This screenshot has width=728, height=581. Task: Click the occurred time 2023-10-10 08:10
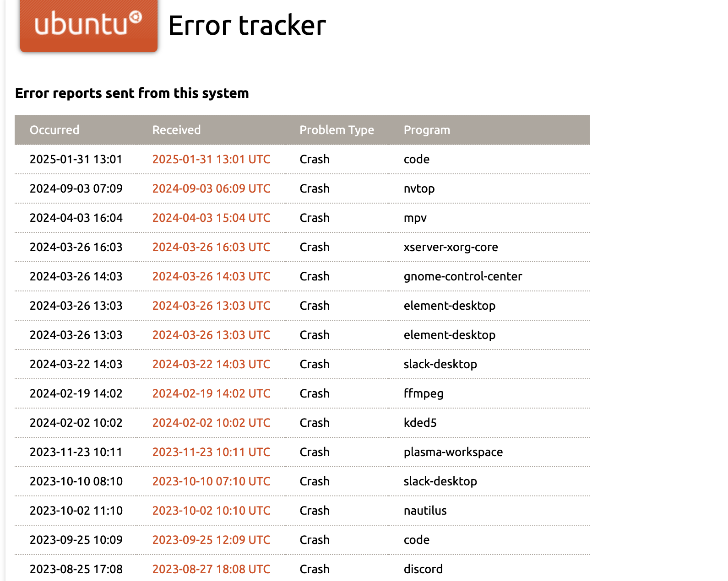(x=76, y=481)
